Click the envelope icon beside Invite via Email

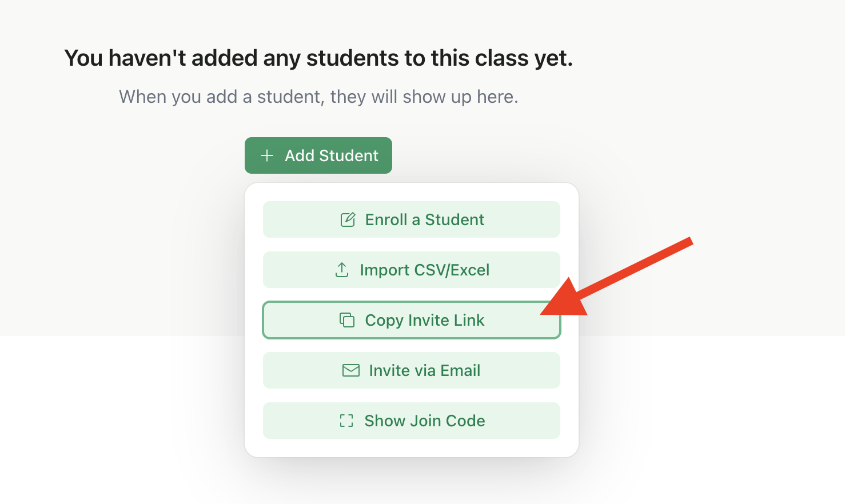(x=350, y=370)
